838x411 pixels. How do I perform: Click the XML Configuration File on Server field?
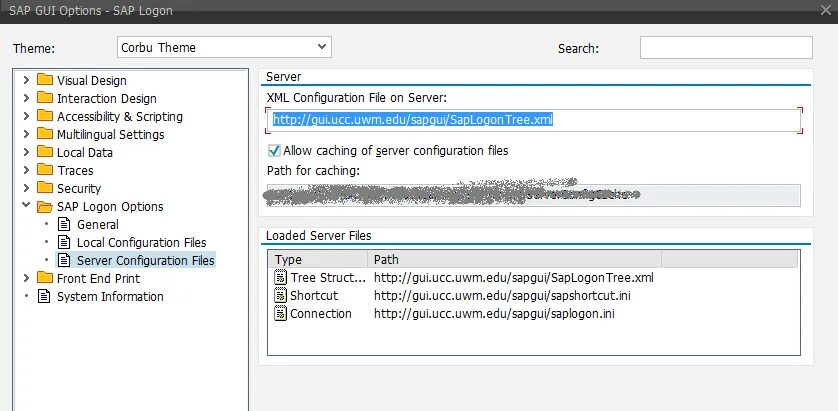pyautogui.click(x=533, y=120)
